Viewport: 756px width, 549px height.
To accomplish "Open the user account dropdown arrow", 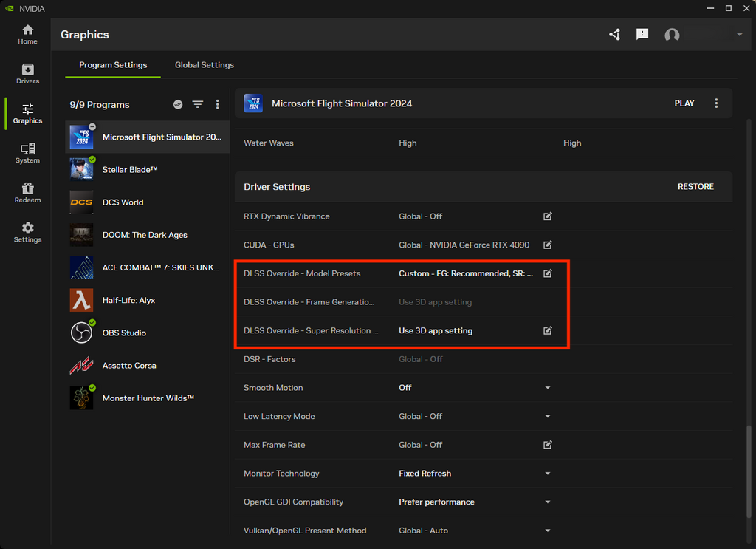I will (739, 35).
